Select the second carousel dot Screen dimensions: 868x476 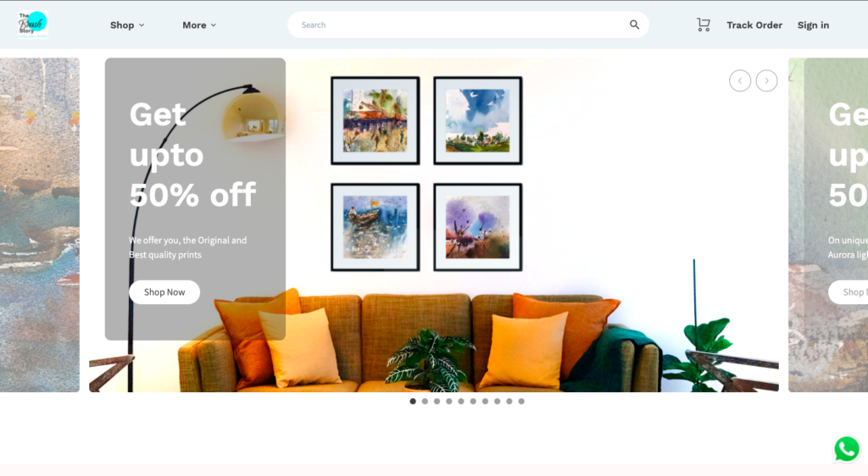pyautogui.click(x=426, y=401)
